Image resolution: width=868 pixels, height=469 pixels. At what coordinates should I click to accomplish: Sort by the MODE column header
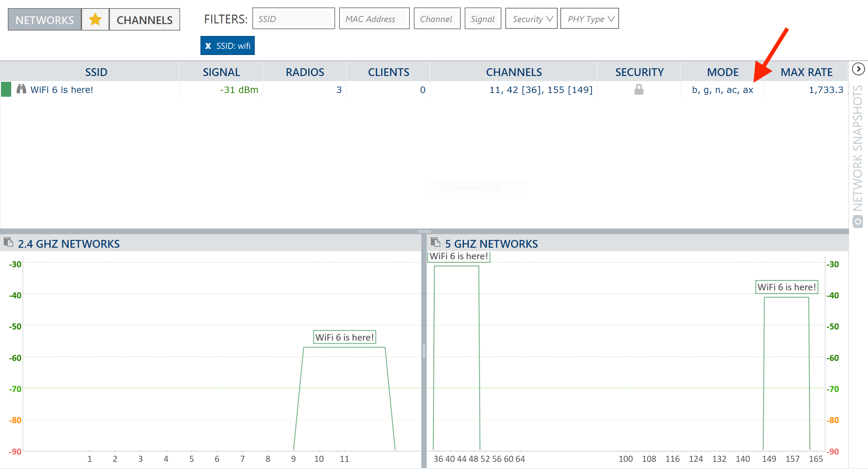click(x=722, y=72)
